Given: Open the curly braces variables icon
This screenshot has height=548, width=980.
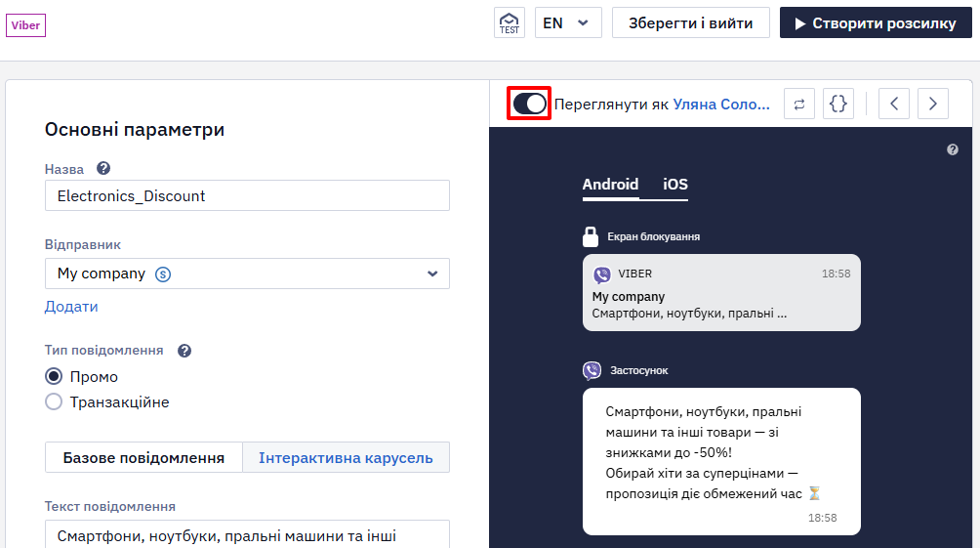Looking at the screenshot, I should pyautogui.click(x=838, y=104).
